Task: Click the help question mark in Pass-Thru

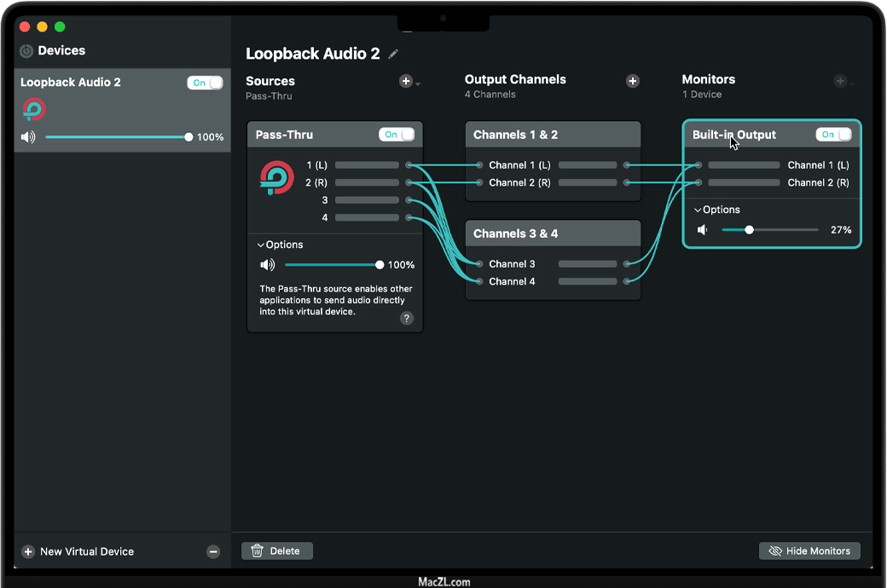Action: [407, 318]
